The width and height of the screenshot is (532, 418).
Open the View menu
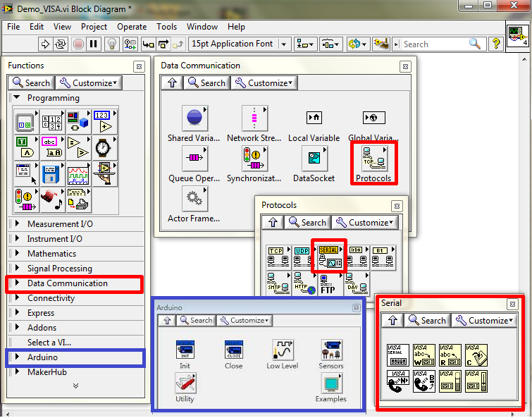[62, 27]
